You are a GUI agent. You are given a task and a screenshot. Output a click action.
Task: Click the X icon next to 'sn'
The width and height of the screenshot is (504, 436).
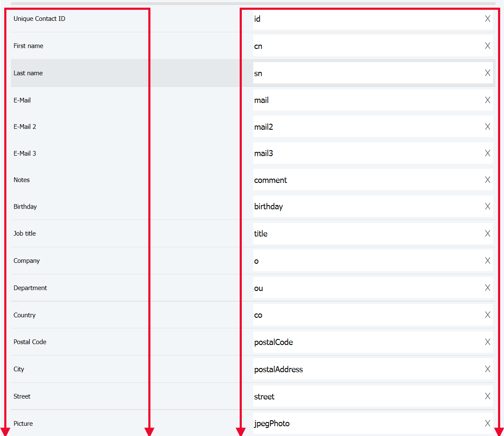tap(487, 73)
